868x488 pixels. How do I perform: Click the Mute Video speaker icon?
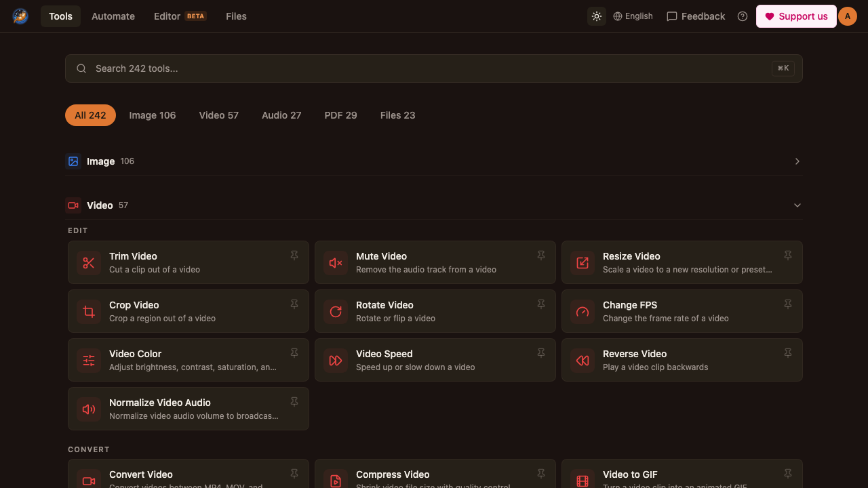pyautogui.click(x=336, y=262)
